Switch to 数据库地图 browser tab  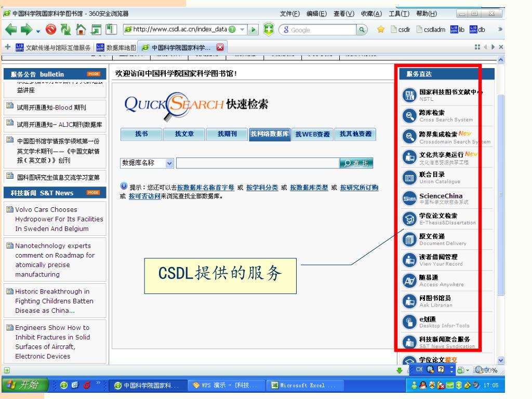[x=116, y=47]
